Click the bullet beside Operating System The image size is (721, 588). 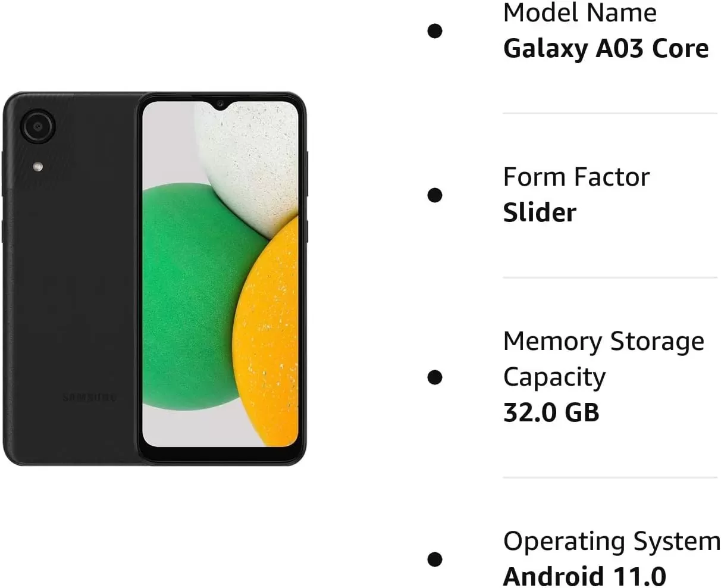click(x=435, y=559)
